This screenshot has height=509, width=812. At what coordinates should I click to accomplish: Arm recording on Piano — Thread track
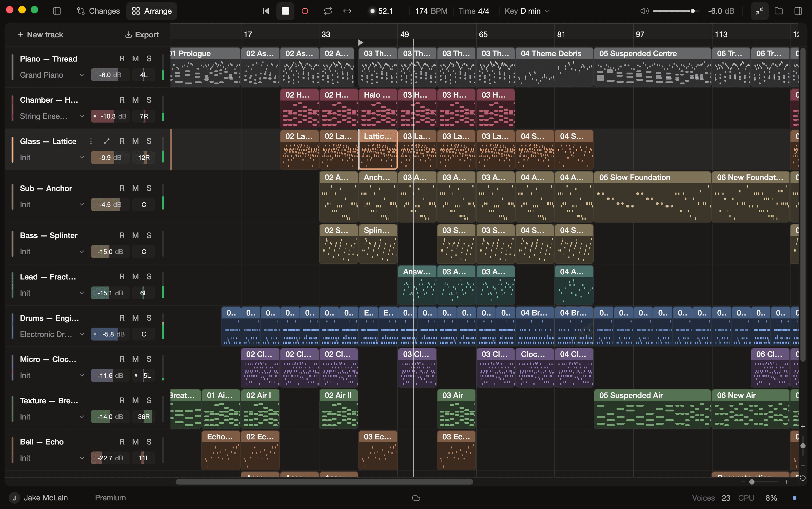click(x=122, y=59)
